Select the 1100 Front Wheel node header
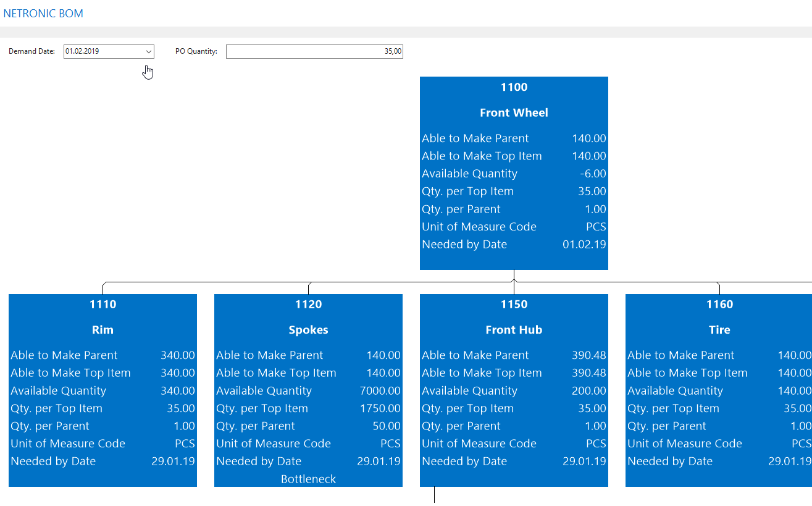Image resolution: width=812 pixels, height=506 pixels. (x=514, y=87)
